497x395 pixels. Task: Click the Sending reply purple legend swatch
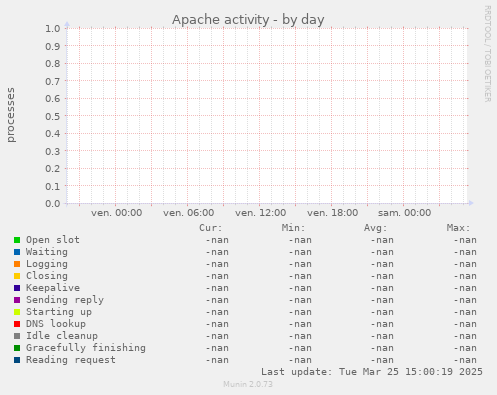click(17, 300)
